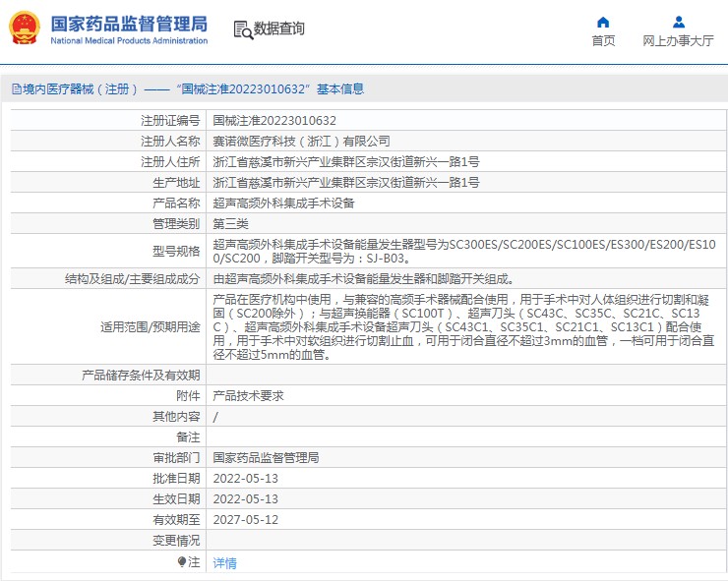
Task: Select the 有效期至 label
Action: tap(176, 520)
